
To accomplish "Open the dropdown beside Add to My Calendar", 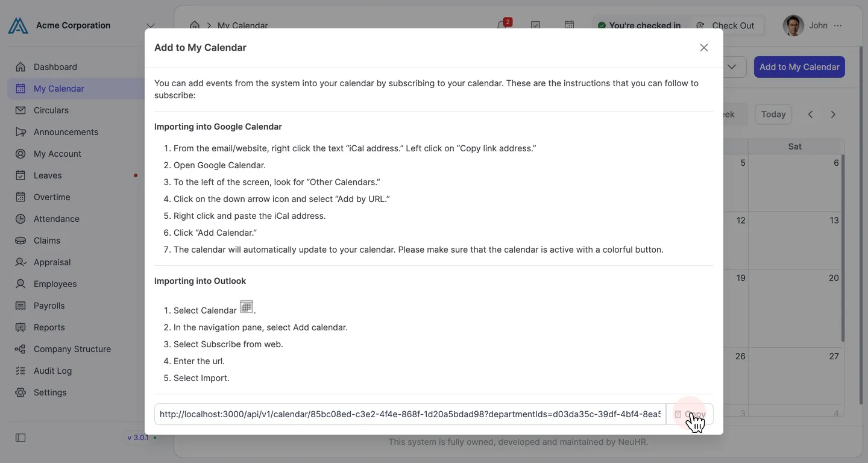I will pyautogui.click(x=732, y=67).
